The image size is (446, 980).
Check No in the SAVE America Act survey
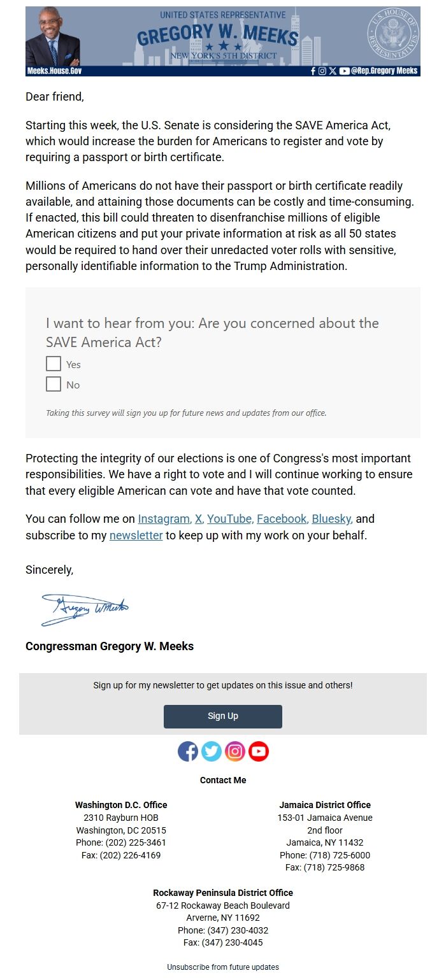[54, 384]
